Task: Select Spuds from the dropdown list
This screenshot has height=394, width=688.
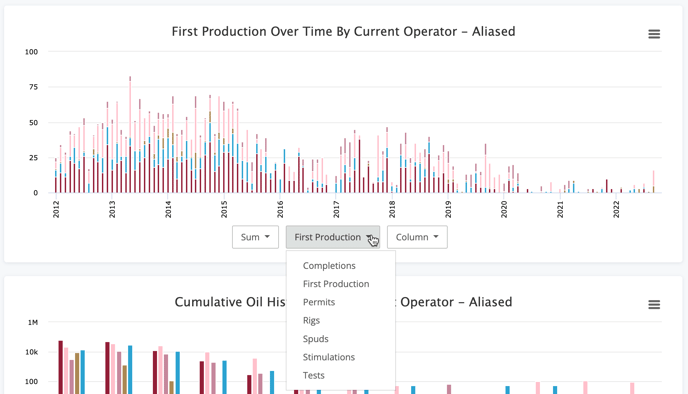Action: (315, 339)
